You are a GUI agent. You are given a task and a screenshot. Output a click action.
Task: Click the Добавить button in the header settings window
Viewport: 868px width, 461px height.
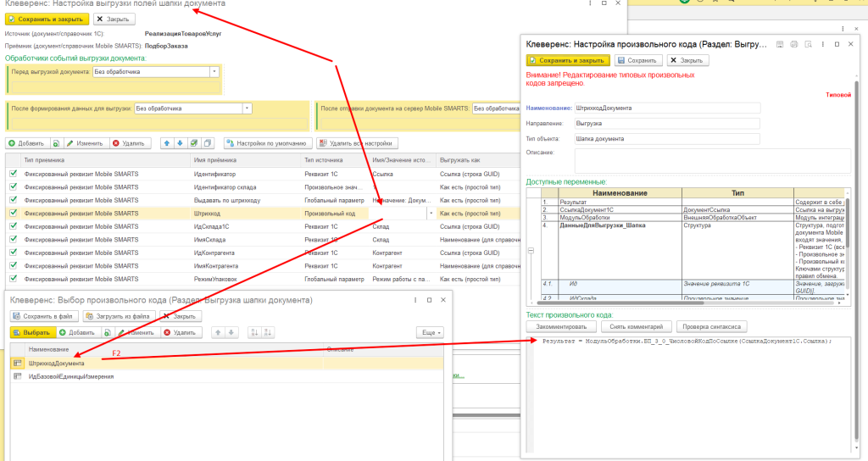tap(27, 143)
